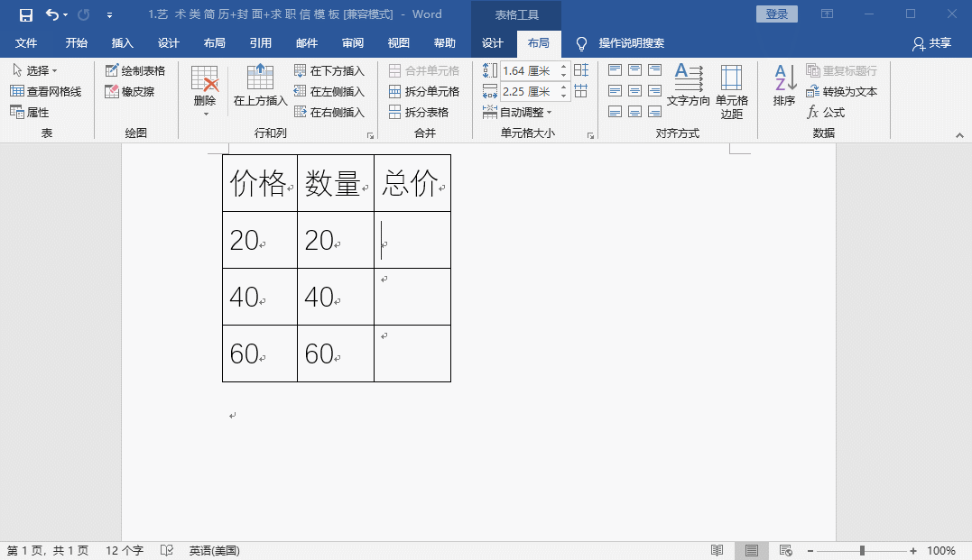Align cell text bottom center
The height and width of the screenshot is (560, 972).
pyautogui.click(x=634, y=112)
